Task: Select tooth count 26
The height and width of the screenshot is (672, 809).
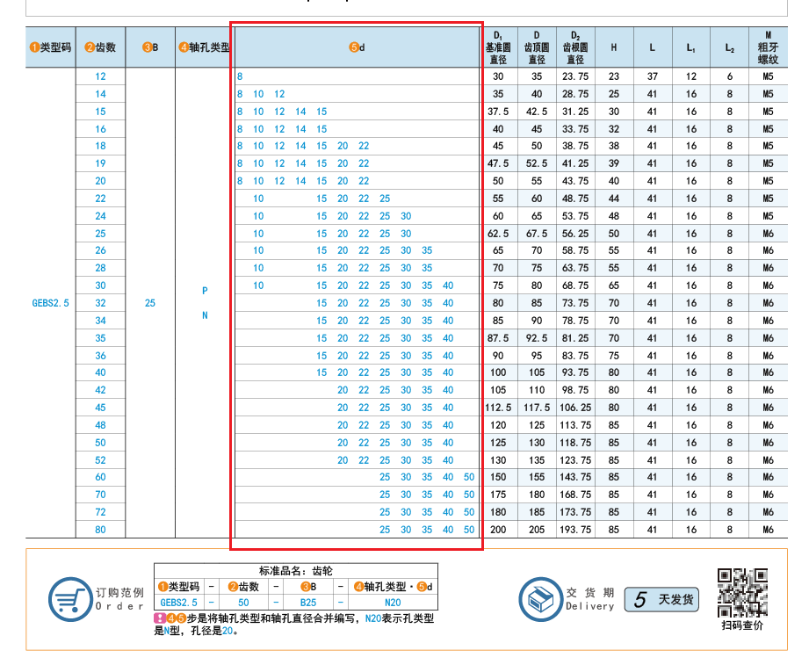Action: tap(101, 251)
